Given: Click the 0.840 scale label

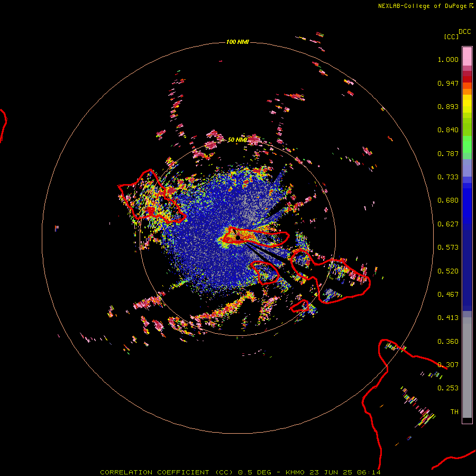Looking at the screenshot, I should (x=448, y=130).
